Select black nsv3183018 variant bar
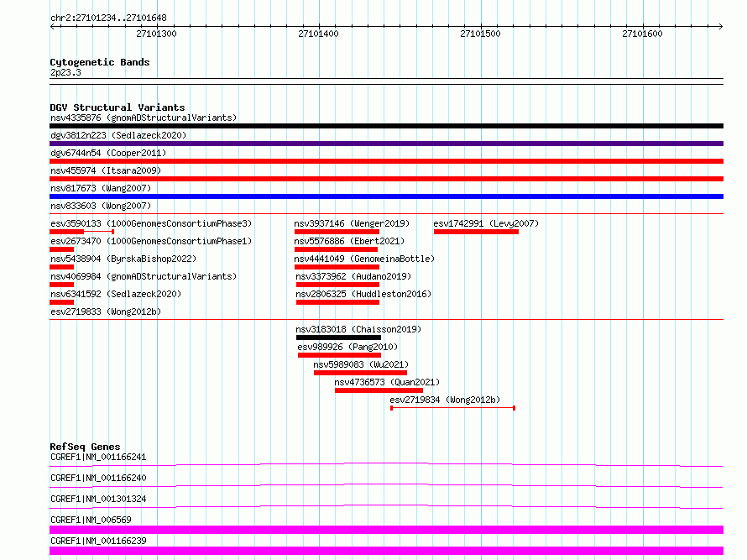Image resolution: width=747 pixels, height=560 pixels. tap(339, 338)
